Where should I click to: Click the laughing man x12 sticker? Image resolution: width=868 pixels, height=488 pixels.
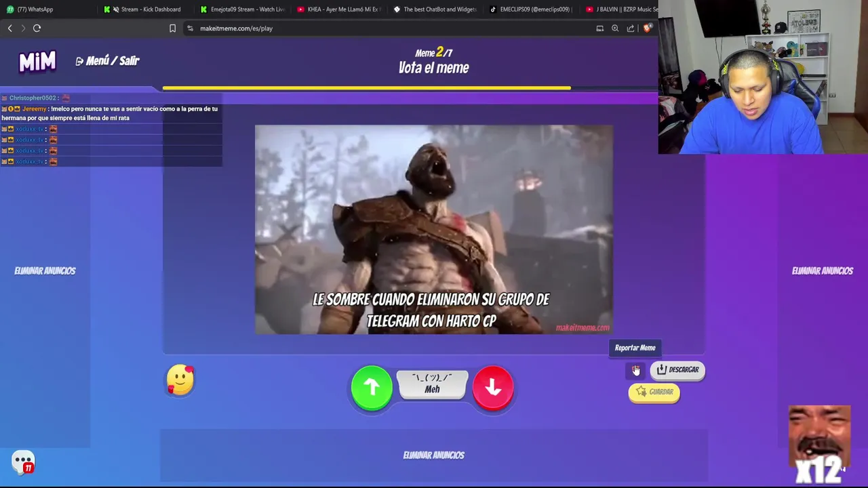click(x=819, y=445)
